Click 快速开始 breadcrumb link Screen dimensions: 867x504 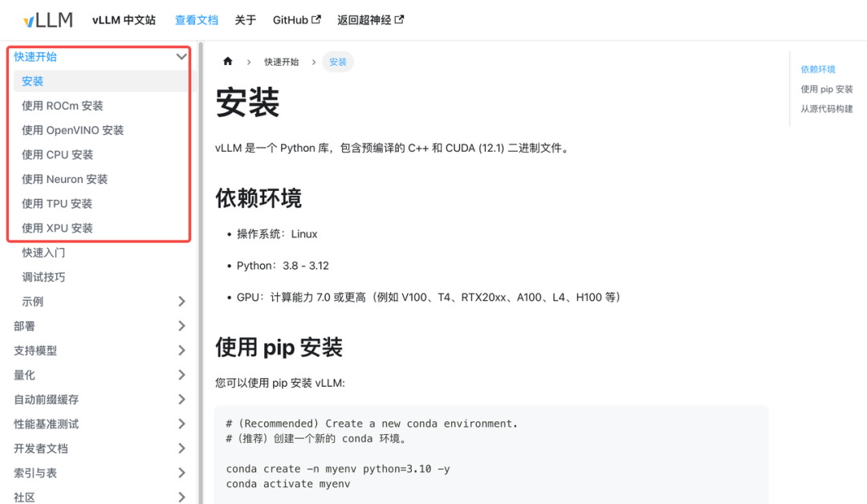pyautogui.click(x=282, y=62)
